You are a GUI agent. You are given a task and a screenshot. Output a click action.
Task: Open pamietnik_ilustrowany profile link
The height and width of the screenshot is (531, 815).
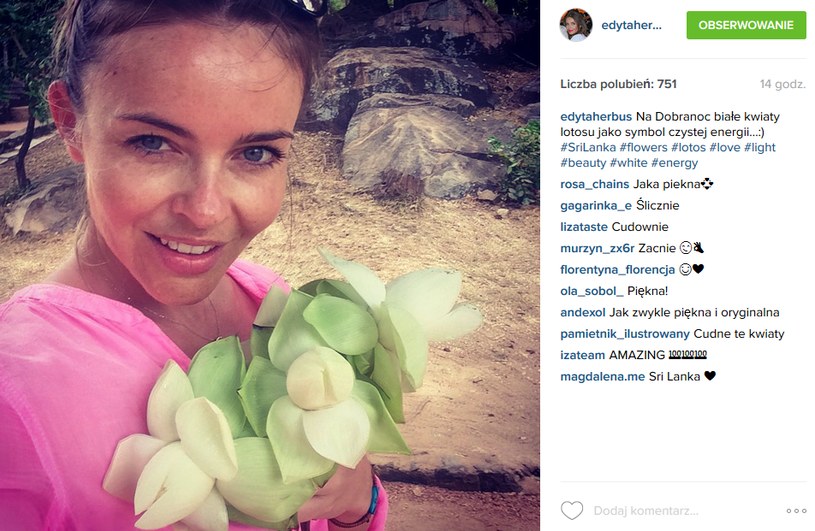tap(625, 334)
